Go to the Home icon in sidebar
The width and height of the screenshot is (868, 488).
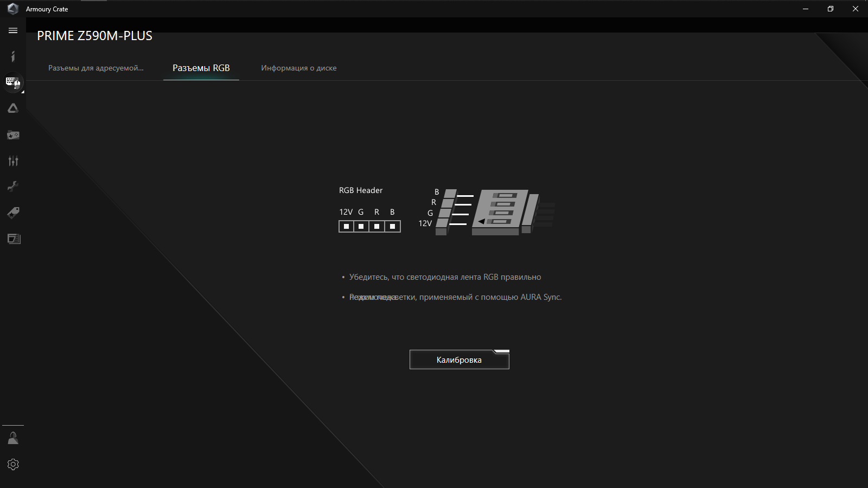point(13,56)
